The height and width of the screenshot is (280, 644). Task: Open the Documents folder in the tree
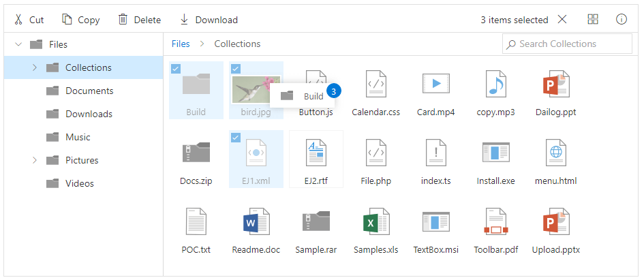coord(89,91)
